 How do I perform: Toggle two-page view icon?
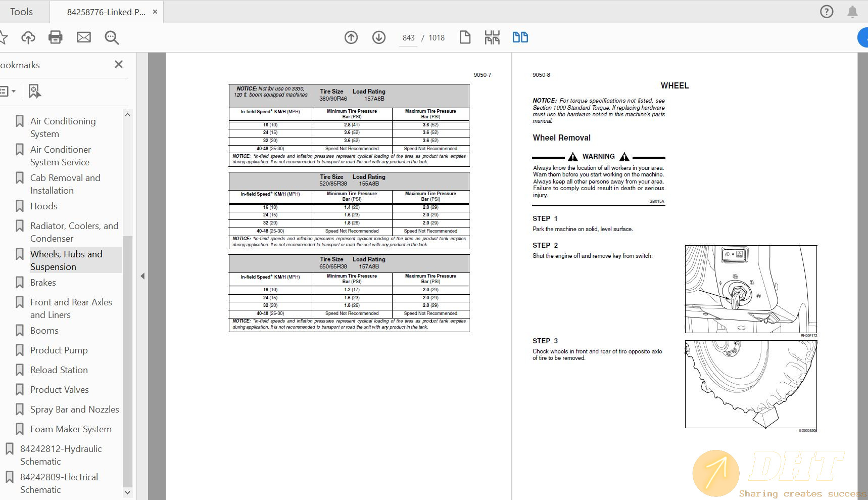[x=520, y=37]
